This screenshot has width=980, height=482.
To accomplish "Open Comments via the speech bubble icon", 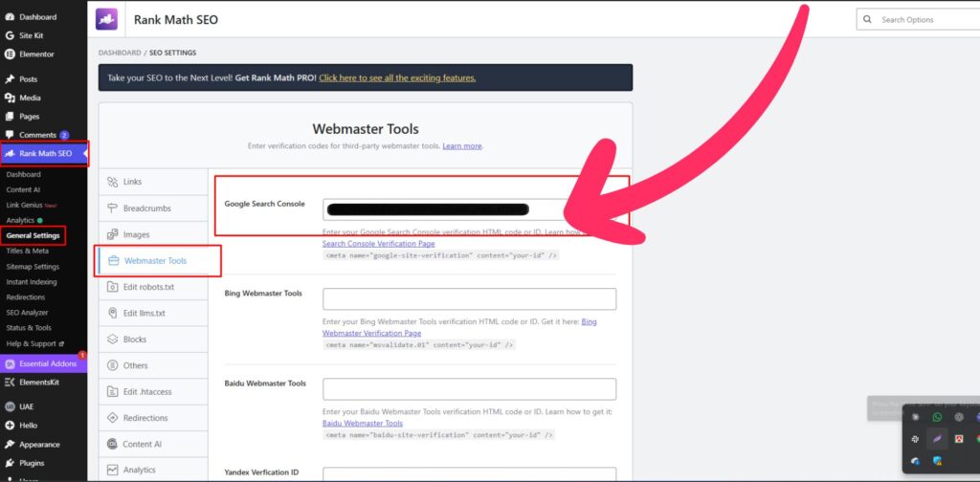I will click(x=10, y=135).
